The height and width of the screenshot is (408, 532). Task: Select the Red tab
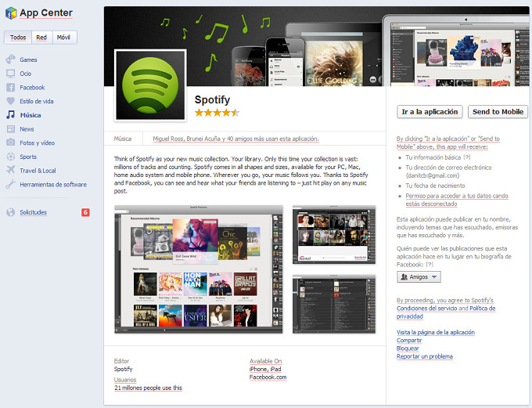(x=41, y=38)
